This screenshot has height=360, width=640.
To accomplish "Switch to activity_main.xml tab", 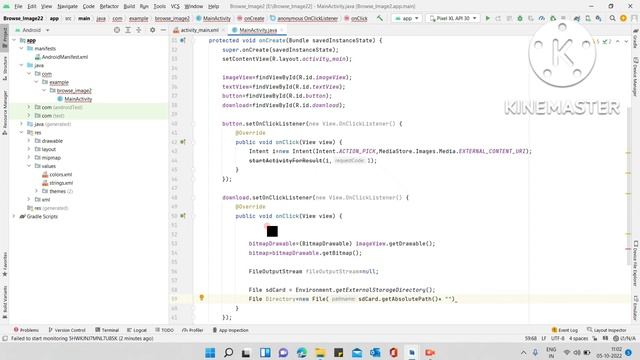I will 199,30.
